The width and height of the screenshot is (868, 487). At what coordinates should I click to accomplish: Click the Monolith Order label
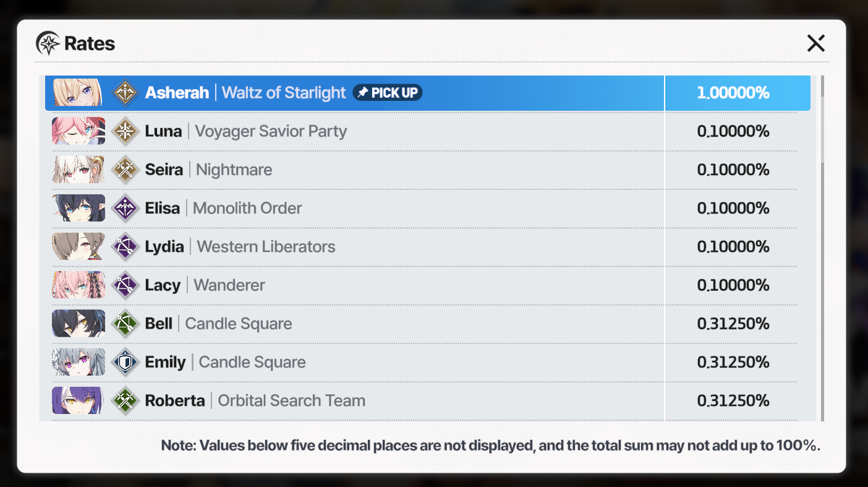pyautogui.click(x=247, y=208)
